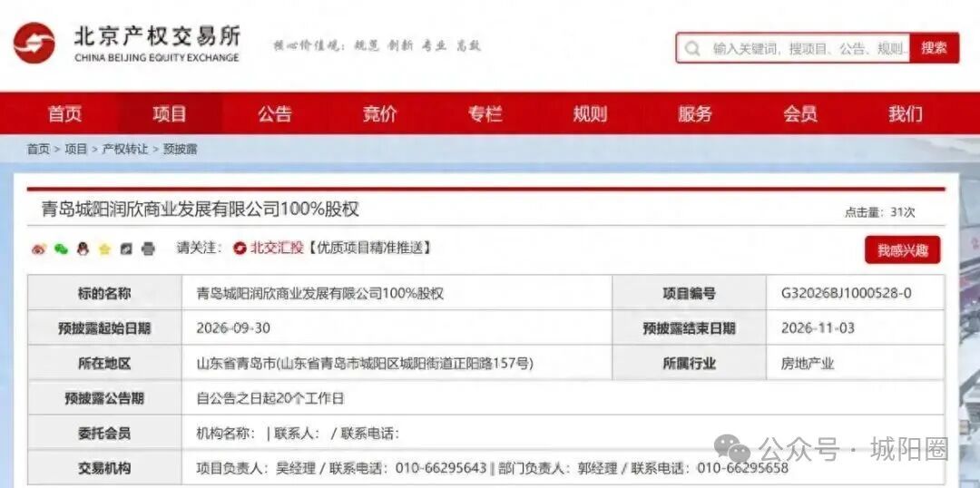Open the 首页 menu item
The height and width of the screenshot is (488, 980).
click(65, 113)
